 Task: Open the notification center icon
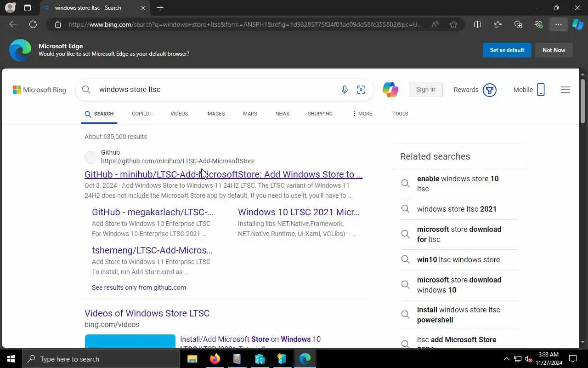tap(573, 359)
